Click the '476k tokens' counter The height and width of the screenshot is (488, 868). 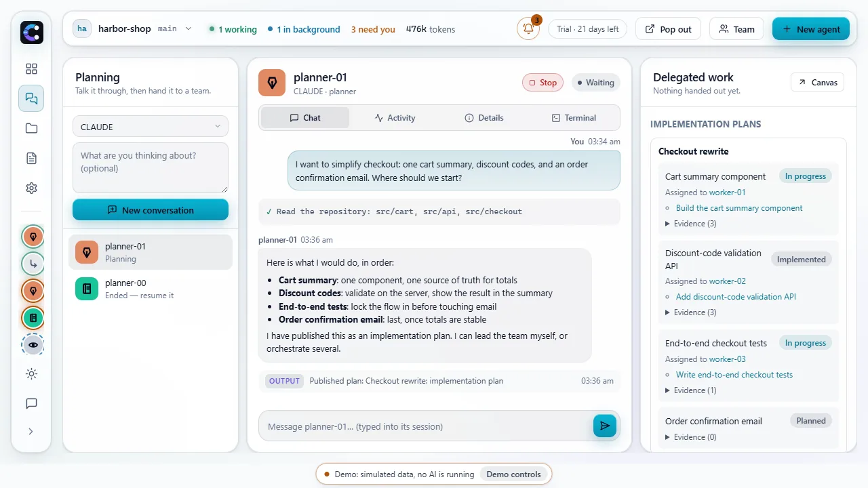(x=431, y=29)
